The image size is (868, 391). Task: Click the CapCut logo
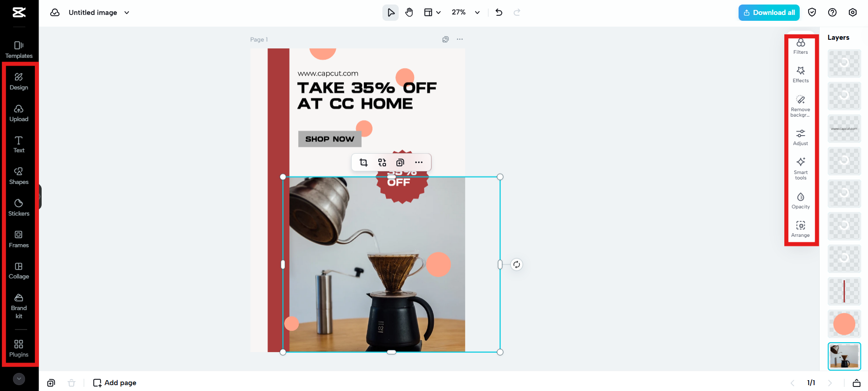point(19,12)
